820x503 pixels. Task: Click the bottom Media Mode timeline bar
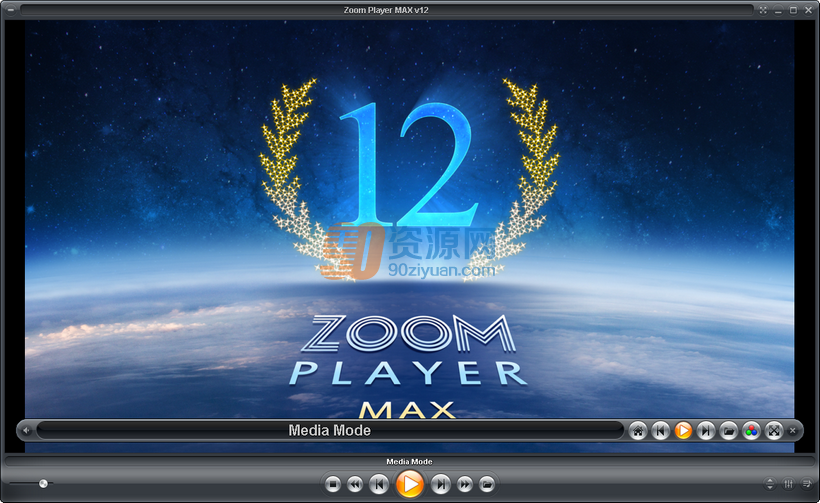pyautogui.click(x=409, y=461)
